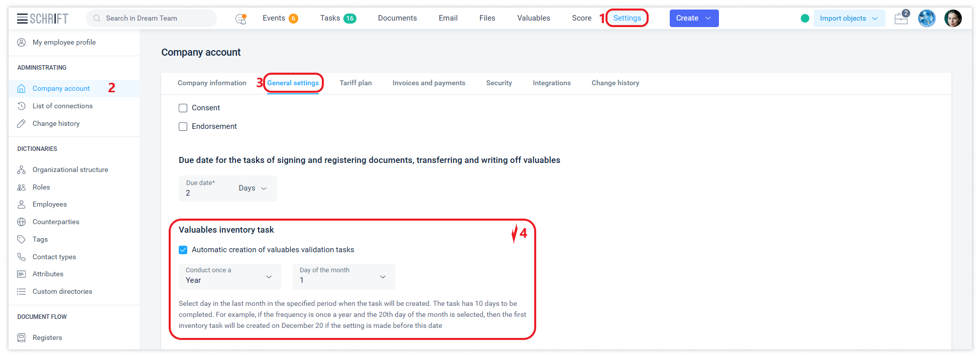Open the hamburger menu icon
Image resolution: width=980 pixels, height=357 pixels.
pyautogui.click(x=22, y=19)
